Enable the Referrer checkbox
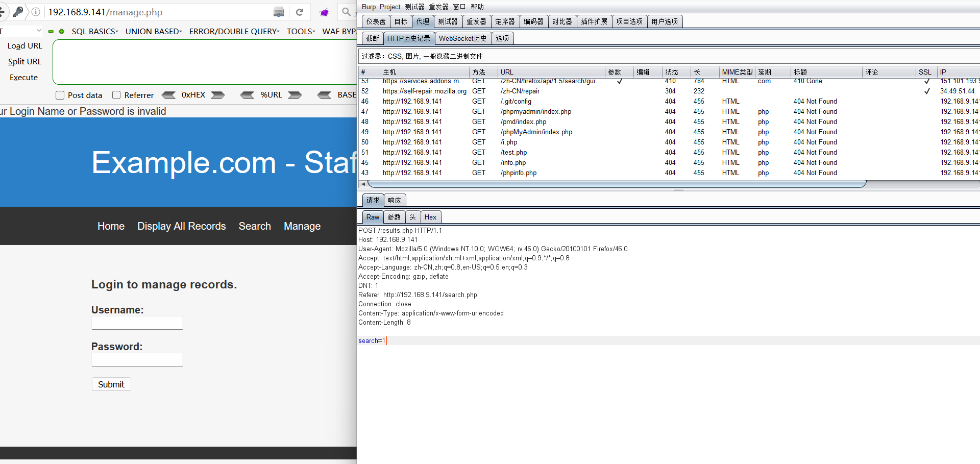980x464 pixels. click(x=116, y=95)
